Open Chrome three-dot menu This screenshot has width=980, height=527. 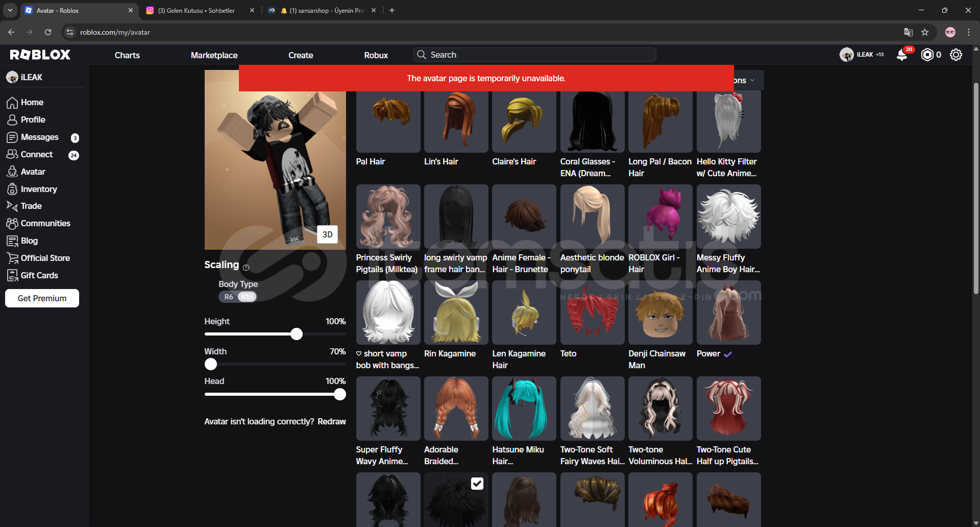pos(969,32)
